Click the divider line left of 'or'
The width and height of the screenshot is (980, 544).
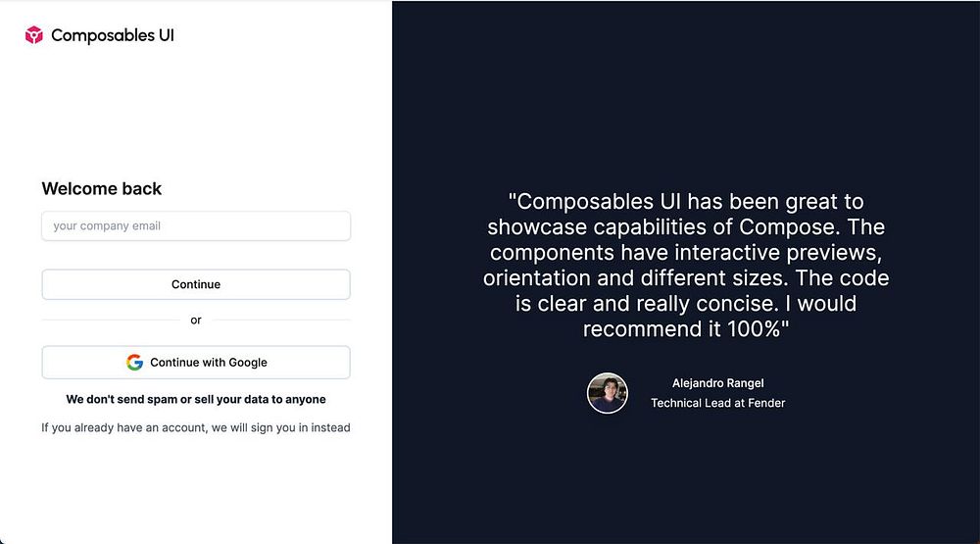point(111,321)
